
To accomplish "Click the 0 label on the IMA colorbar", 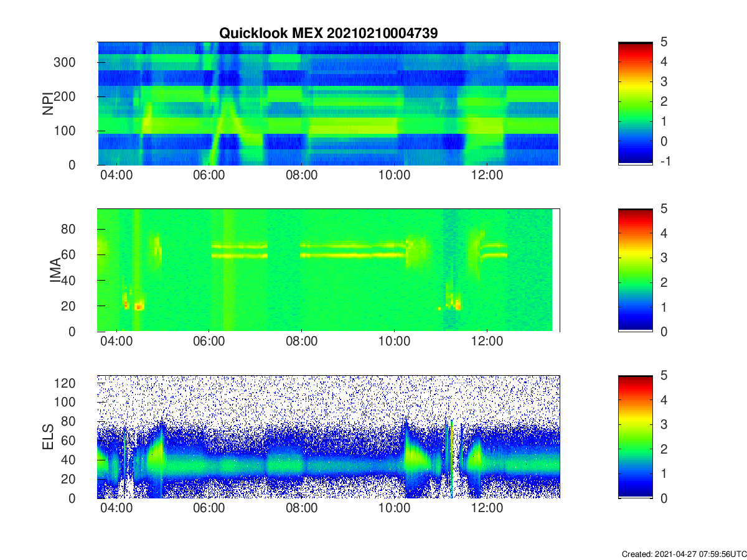I will pyautogui.click(x=664, y=331).
